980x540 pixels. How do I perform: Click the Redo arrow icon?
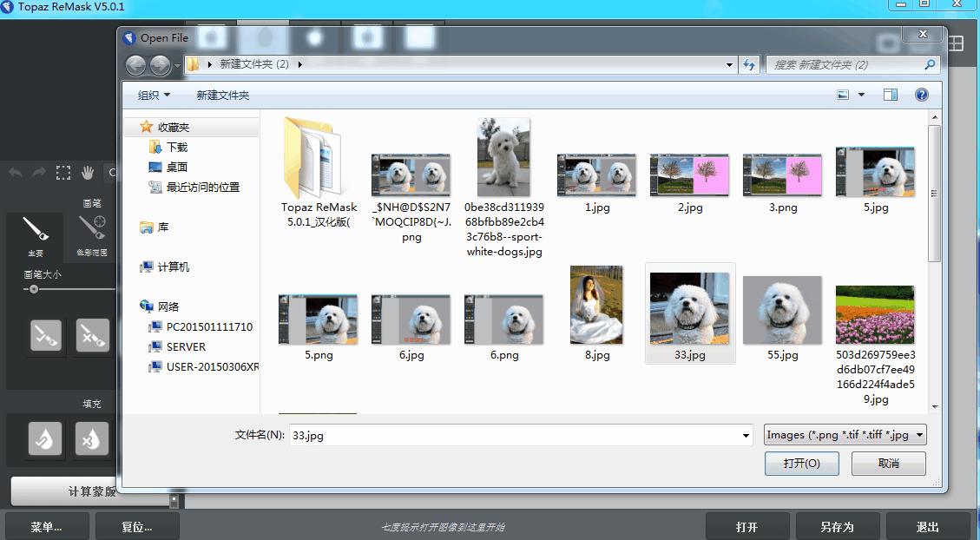pyautogui.click(x=38, y=172)
